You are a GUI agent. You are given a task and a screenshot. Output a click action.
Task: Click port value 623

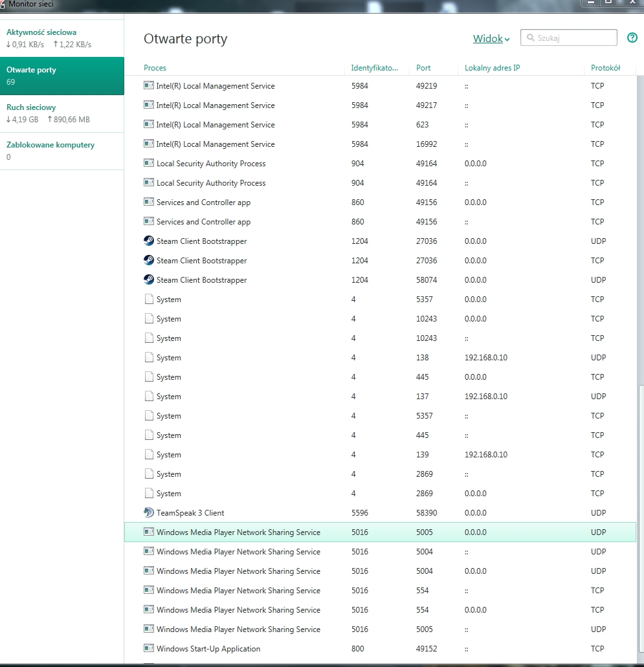[x=422, y=124]
